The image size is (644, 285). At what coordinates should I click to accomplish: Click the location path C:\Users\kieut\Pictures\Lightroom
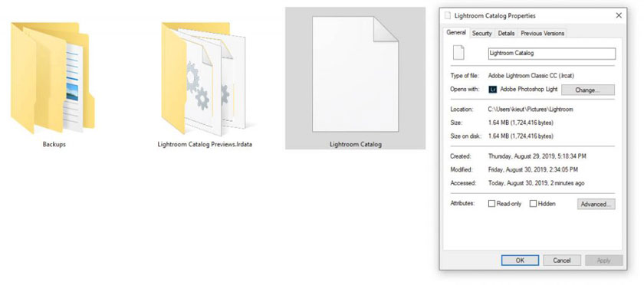(531, 110)
